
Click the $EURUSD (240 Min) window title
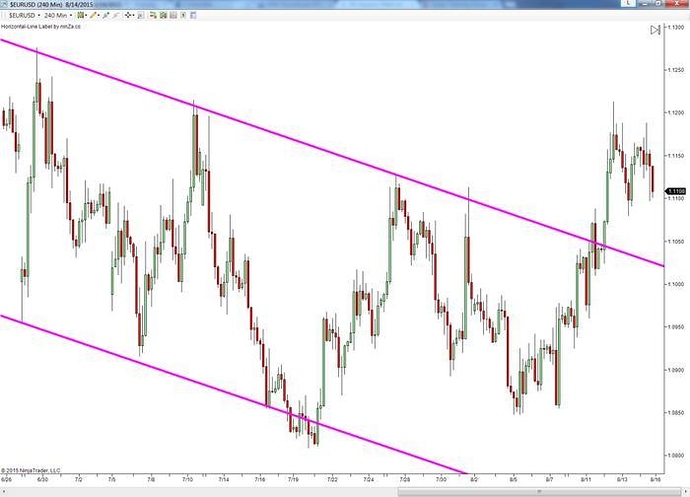(x=36, y=4)
